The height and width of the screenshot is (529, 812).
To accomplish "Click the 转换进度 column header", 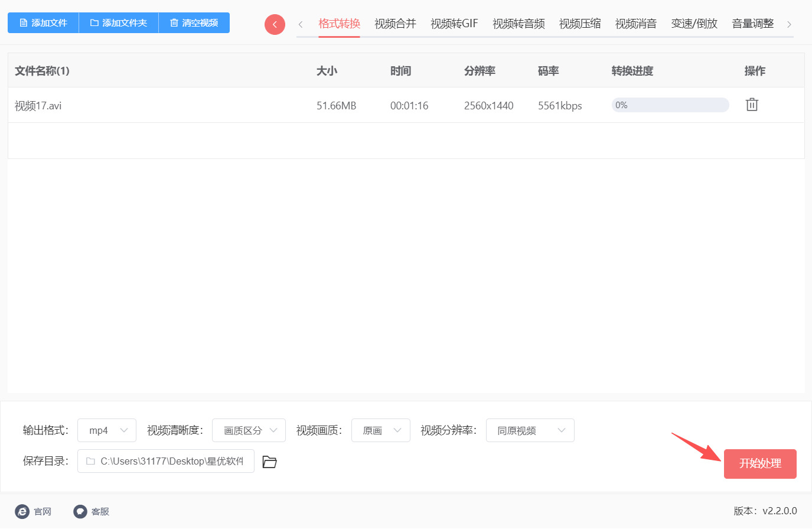I will pyautogui.click(x=632, y=71).
